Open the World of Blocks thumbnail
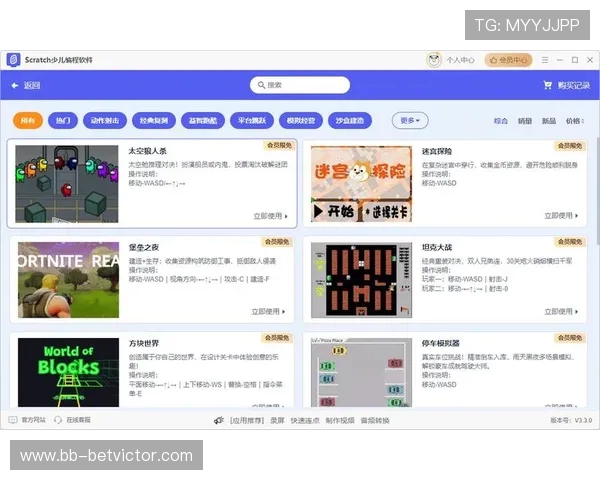This screenshot has width=600, height=480. click(68, 372)
